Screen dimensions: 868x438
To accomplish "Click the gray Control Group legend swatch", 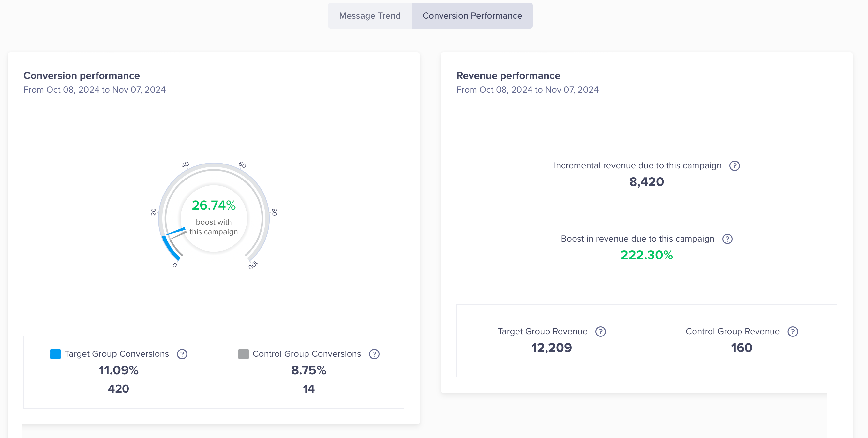I will coord(243,354).
